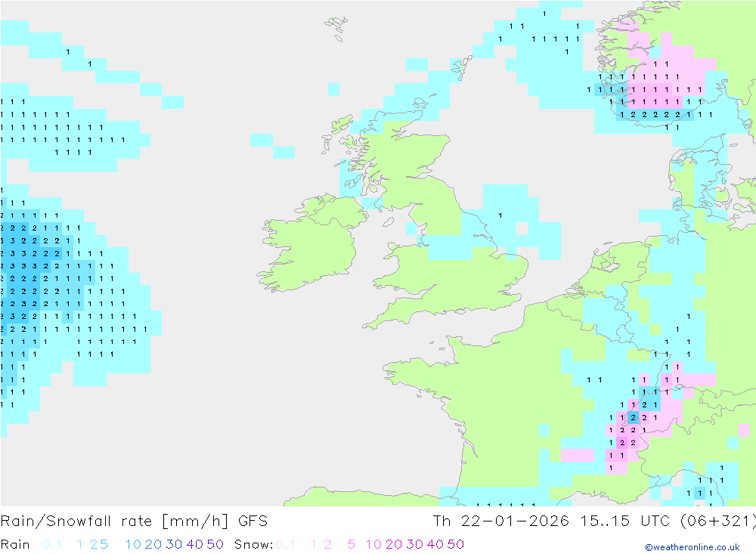
Task: Click the 'Rain/Snowfall rate [mm/h] GFS' title
Action: 134,522
